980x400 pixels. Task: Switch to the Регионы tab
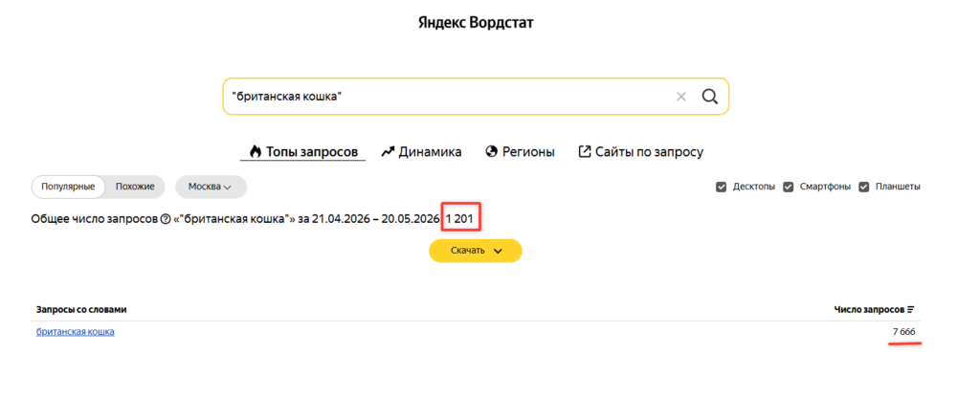coord(520,152)
